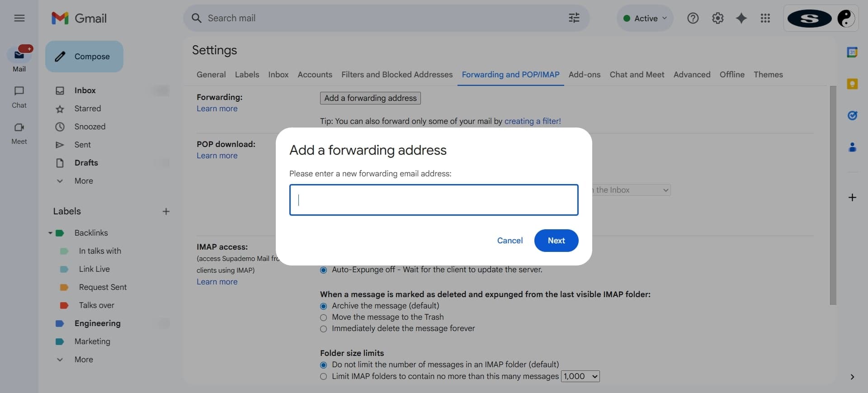Collapse the Backlinks label tree
868x393 pixels.
[x=50, y=233]
